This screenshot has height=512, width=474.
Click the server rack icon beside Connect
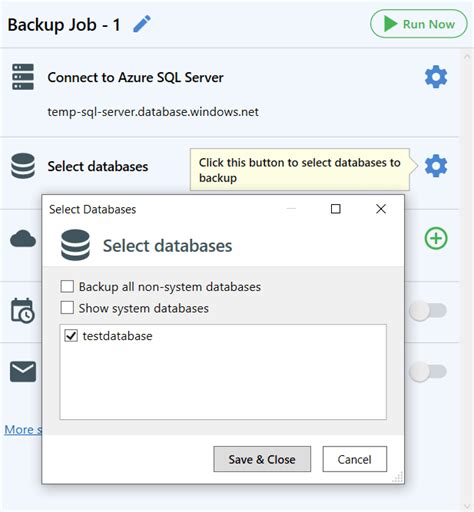click(23, 77)
